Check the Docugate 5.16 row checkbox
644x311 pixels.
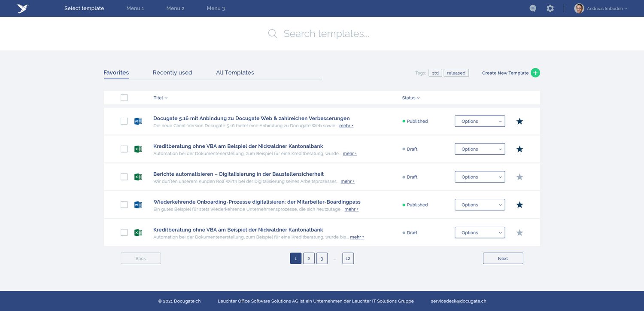coord(124,121)
